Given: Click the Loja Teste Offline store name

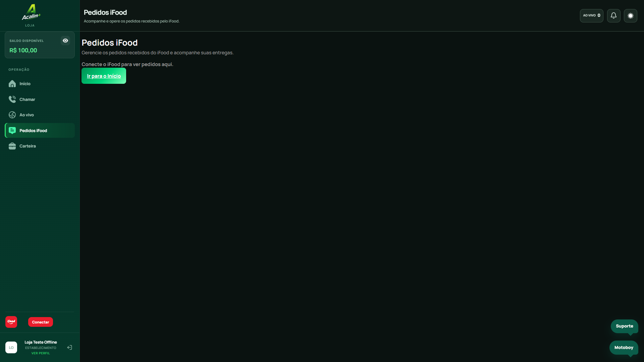Looking at the screenshot, I should click(x=41, y=342).
